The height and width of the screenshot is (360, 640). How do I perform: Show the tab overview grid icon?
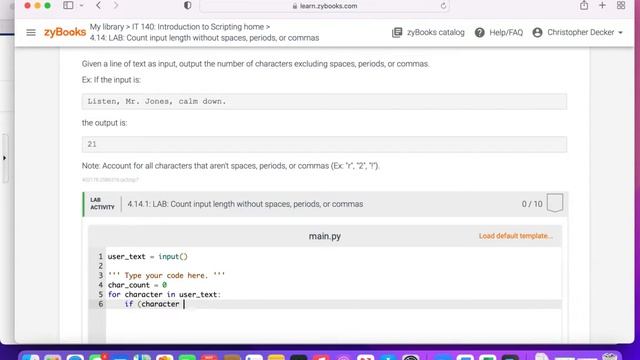(621, 5)
